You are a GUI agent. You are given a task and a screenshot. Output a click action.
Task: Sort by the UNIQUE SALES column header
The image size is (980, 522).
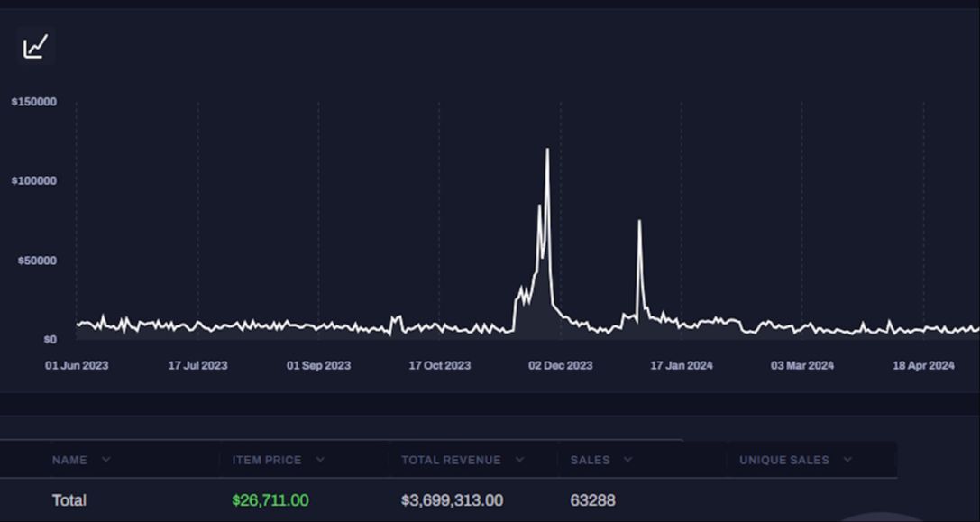click(784, 460)
